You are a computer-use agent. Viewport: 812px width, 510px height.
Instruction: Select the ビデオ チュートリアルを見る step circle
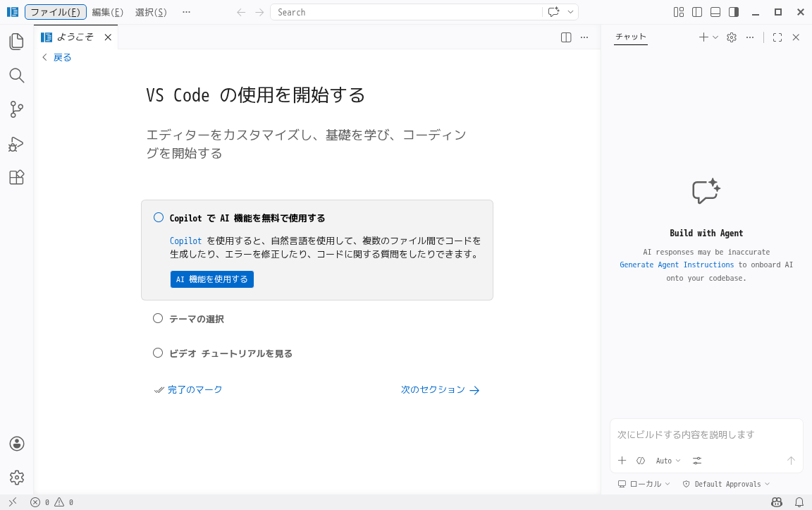pos(158,353)
